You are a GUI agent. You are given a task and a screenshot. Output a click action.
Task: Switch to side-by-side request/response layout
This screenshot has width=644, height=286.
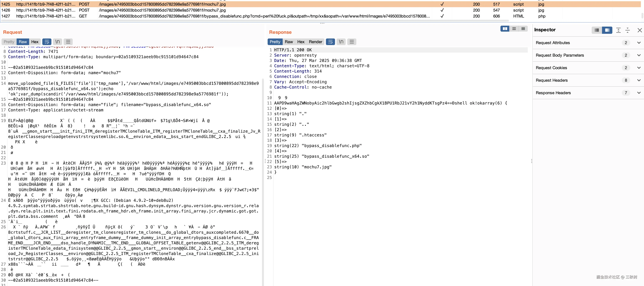click(505, 29)
